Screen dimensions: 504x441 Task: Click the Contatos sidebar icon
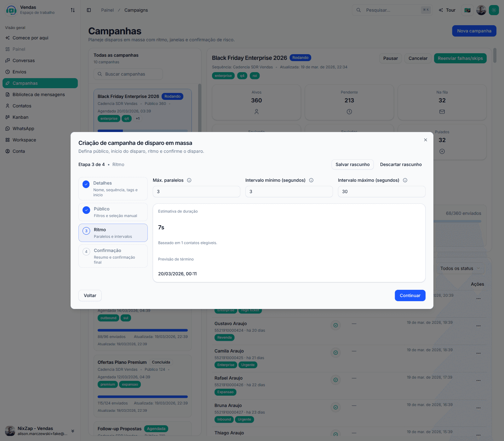(x=8, y=106)
